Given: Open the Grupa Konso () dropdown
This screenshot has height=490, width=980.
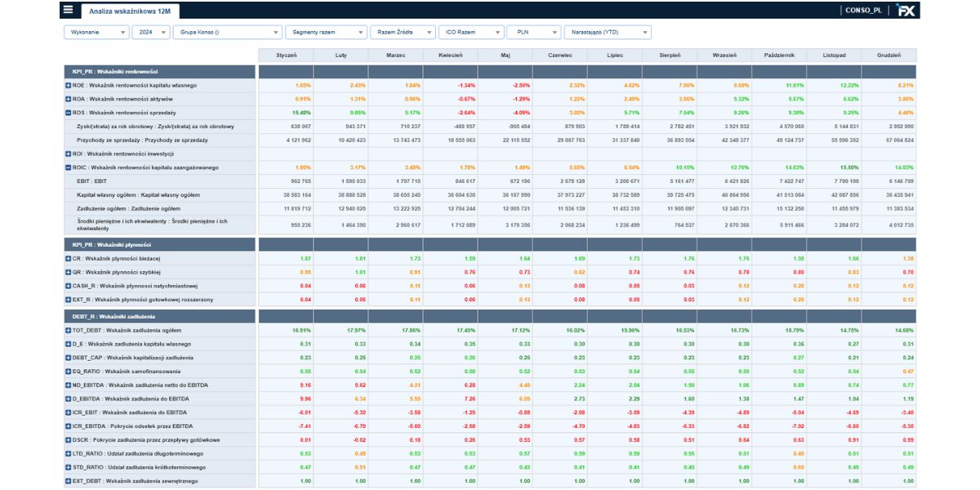Looking at the screenshot, I should (x=227, y=32).
